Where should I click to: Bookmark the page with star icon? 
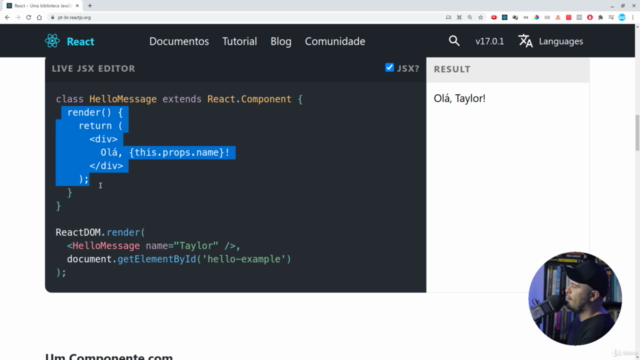click(x=480, y=17)
